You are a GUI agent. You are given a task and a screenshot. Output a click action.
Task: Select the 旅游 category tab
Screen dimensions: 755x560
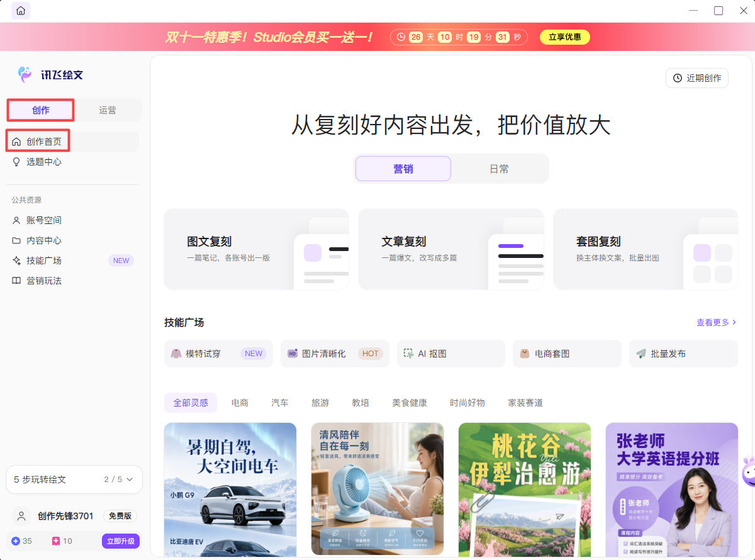320,403
